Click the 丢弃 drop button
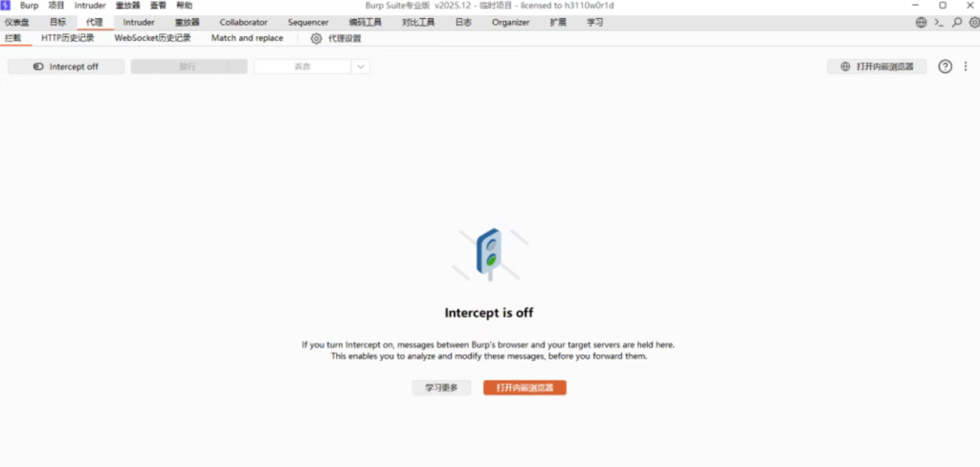The height and width of the screenshot is (467, 980). (x=302, y=66)
